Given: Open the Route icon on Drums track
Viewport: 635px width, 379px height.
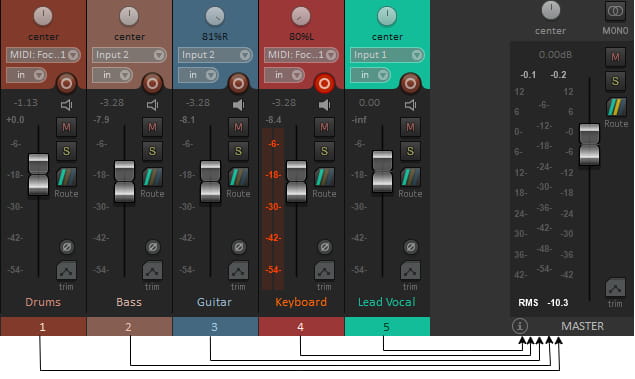Looking at the screenshot, I should pyautogui.click(x=66, y=177).
